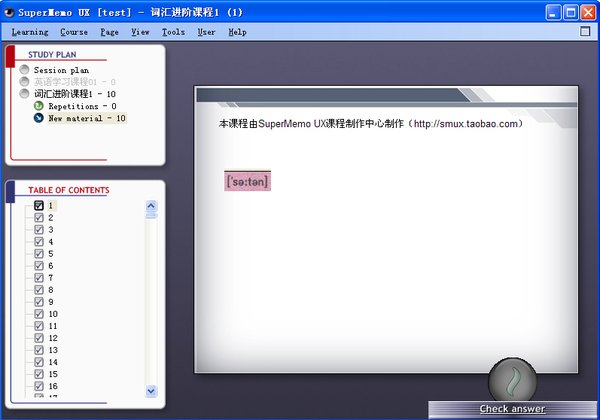Minimize the SuperMemo UX window

pyautogui.click(x=553, y=13)
